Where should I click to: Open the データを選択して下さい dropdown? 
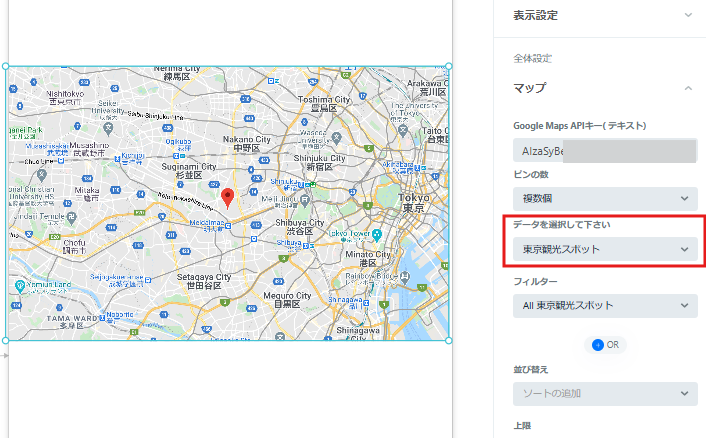click(x=605, y=249)
